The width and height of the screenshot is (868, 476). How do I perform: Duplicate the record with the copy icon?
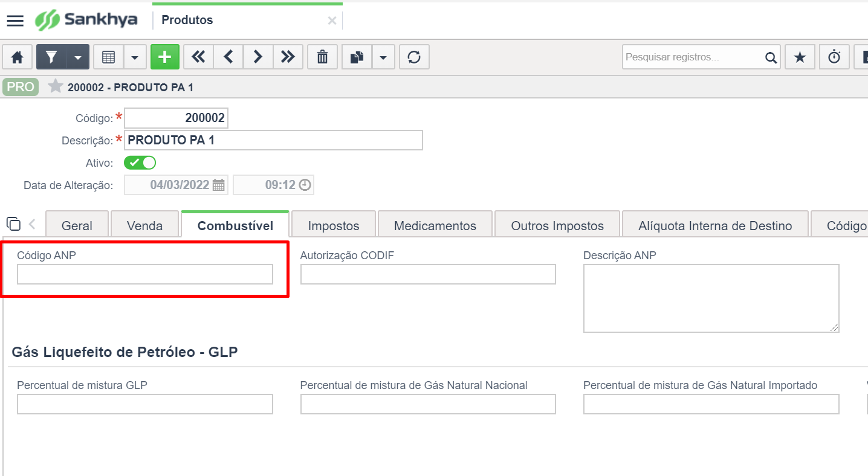357,56
